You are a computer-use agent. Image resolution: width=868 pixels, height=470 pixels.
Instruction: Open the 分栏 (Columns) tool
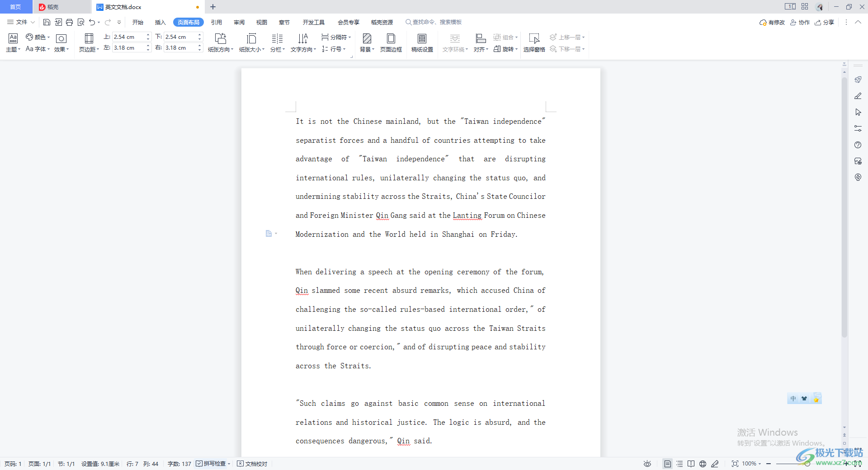[x=278, y=43]
